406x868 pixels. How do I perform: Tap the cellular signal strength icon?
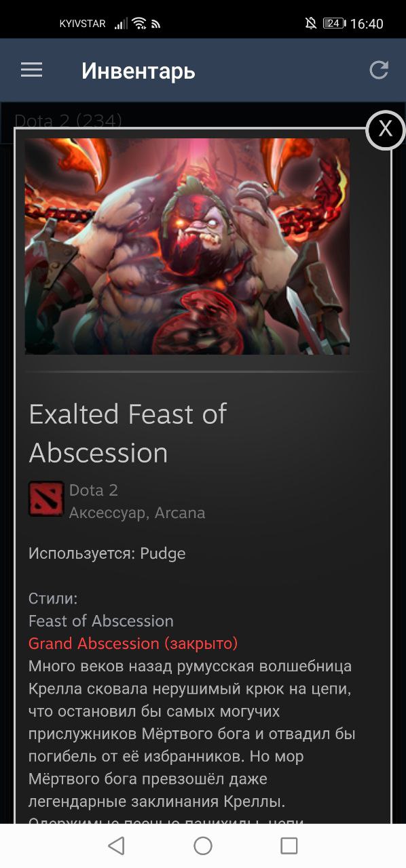click(x=121, y=24)
